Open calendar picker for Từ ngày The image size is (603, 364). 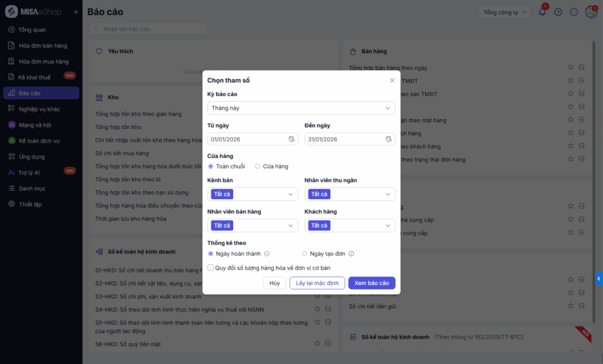point(291,139)
